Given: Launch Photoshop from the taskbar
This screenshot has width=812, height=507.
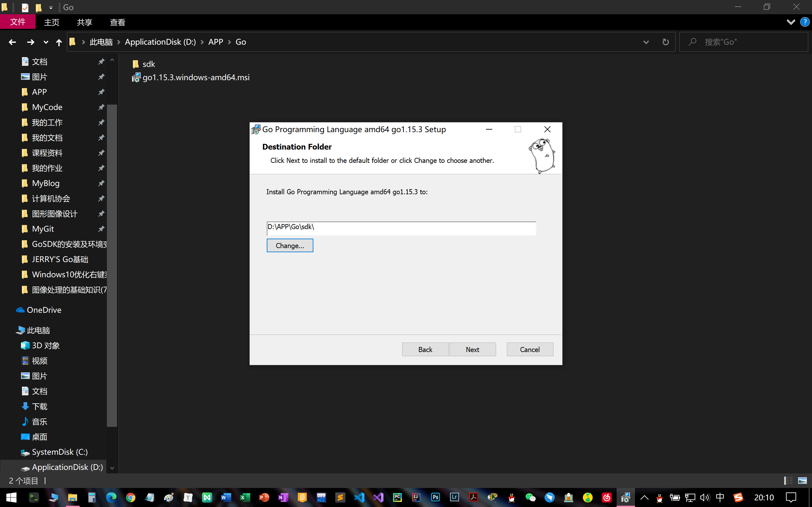Looking at the screenshot, I should click(x=435, y=497).
